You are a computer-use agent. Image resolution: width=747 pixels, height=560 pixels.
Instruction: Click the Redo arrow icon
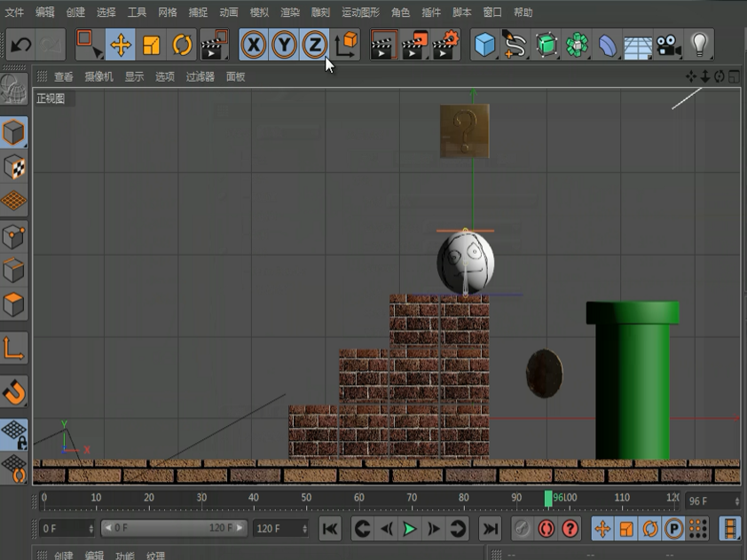pyautogui.click(x=50, y=44)
